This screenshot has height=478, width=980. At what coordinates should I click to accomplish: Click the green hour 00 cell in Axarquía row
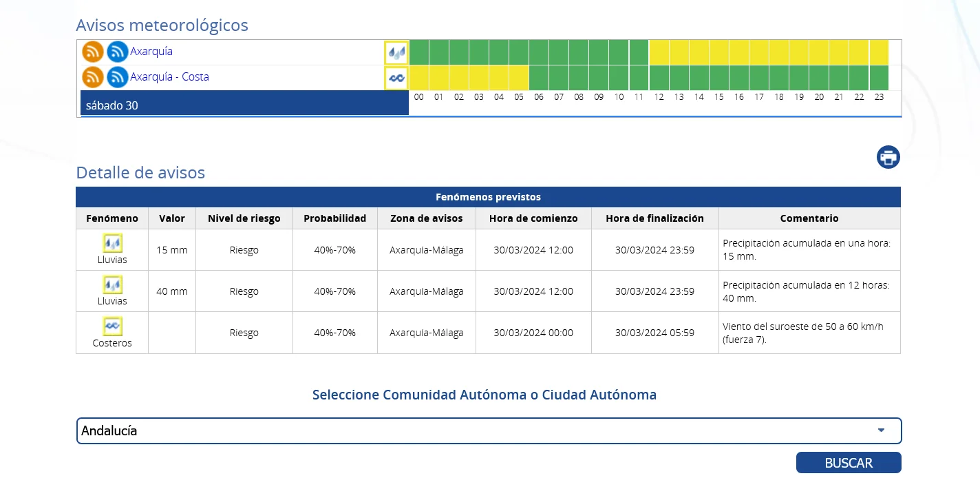pos(418,52)
